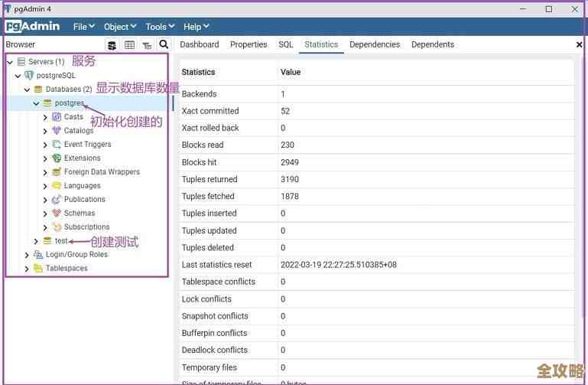Open the File menu
The image size is (588, 385).
(x=83, y=27)
